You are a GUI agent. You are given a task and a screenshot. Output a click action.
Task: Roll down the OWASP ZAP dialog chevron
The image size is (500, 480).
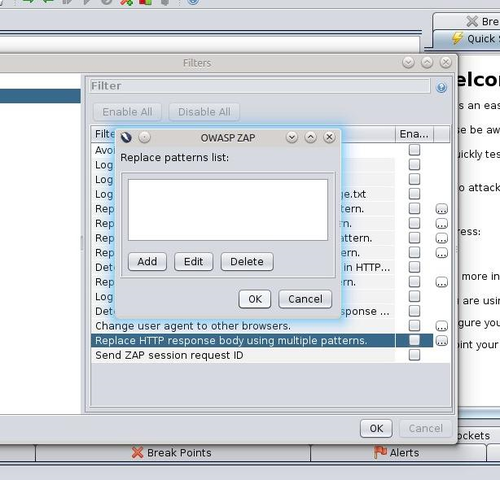292,137
